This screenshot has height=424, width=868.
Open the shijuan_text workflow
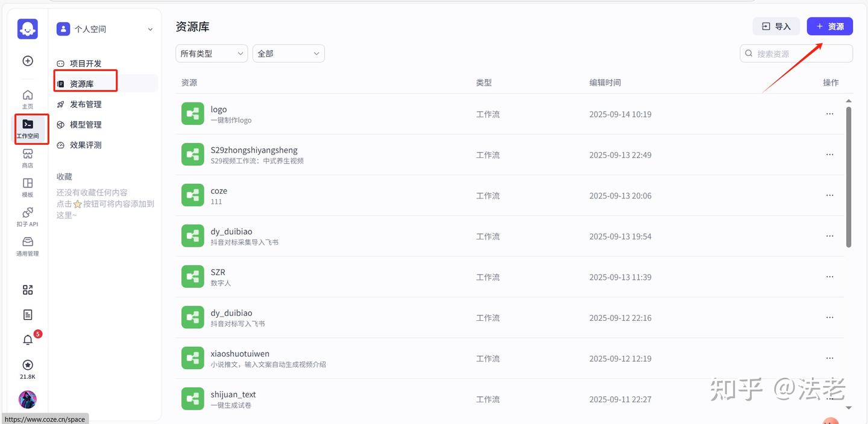pyautogui.click(x=233, y=394)
